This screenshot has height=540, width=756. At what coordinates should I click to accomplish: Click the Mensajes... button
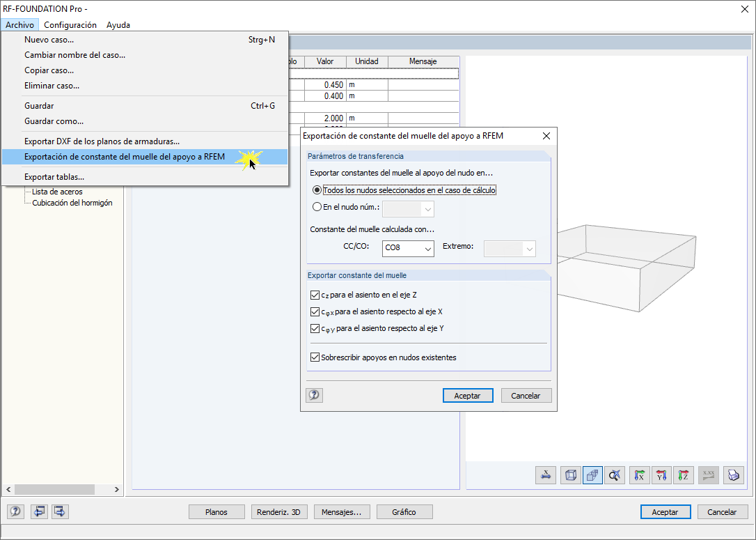pos(341,512)
